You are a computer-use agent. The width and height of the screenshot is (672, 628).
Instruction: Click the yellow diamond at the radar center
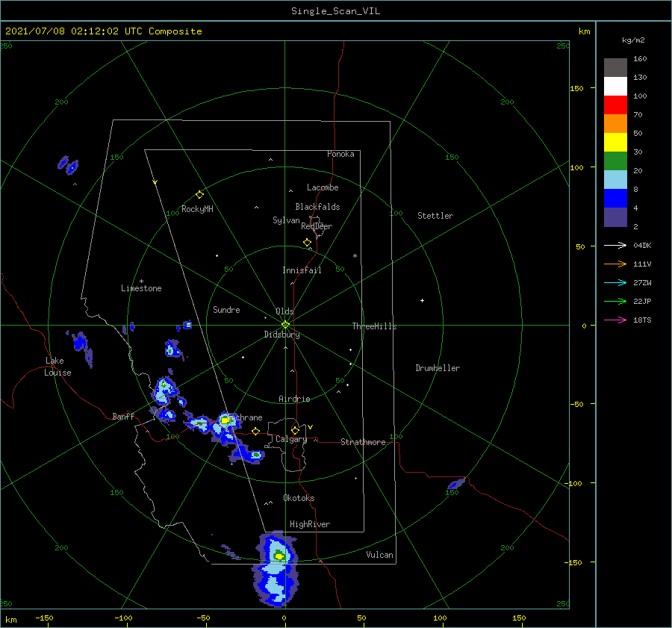pyautogui.click(x=285, y=325)
